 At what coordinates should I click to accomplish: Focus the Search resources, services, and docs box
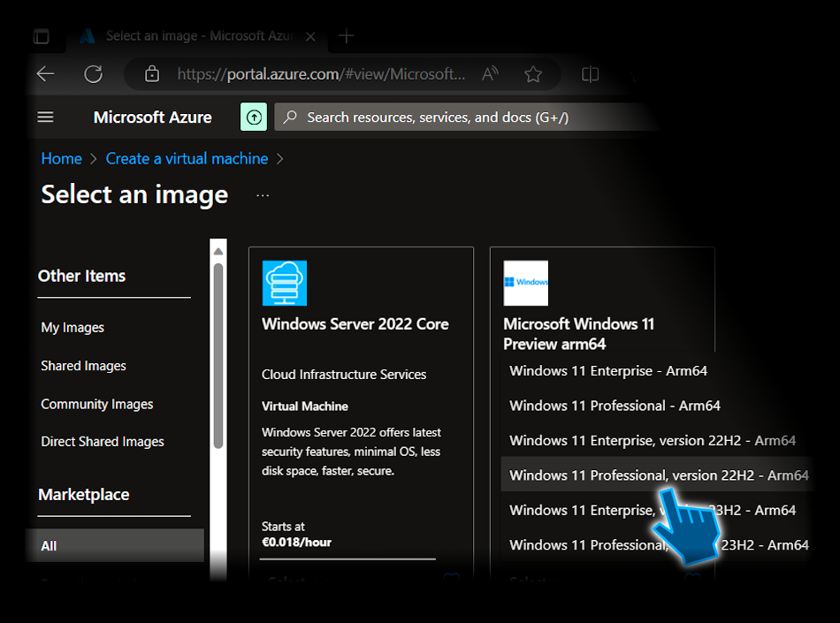point(466,117)
